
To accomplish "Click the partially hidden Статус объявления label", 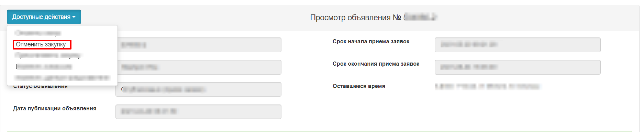I will pos(41,87).
